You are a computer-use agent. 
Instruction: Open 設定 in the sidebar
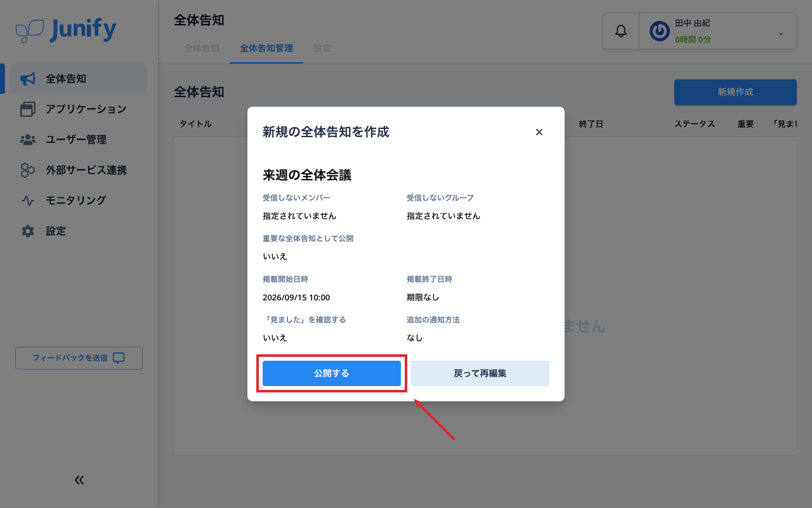click(x=79, y=231)
